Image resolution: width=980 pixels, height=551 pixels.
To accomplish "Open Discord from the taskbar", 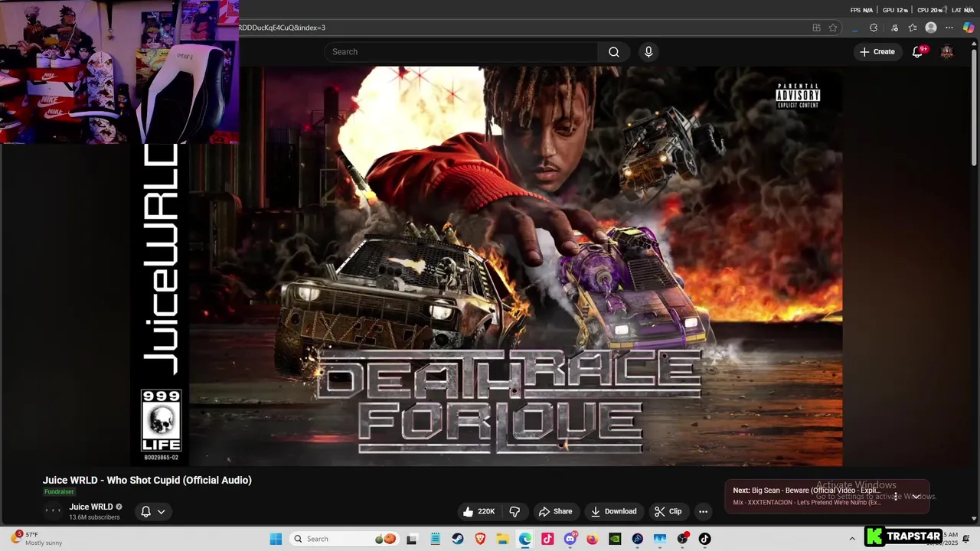I will pos(570,539).
